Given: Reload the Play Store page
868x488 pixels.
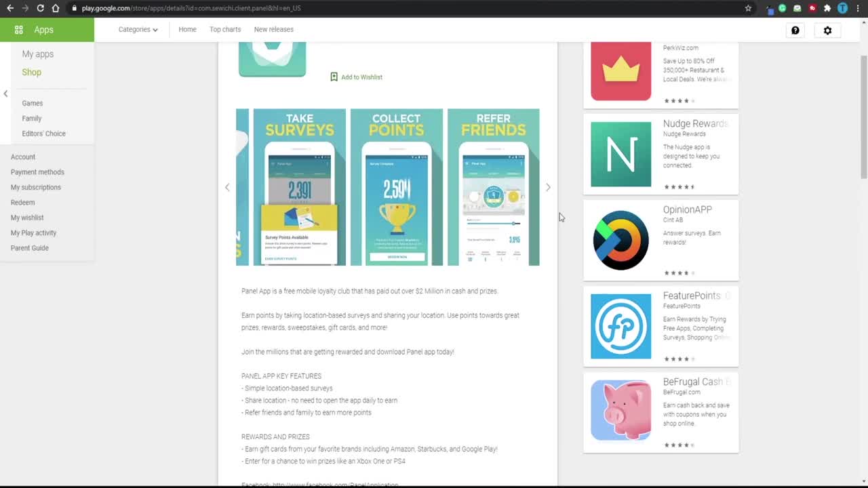Looking at the screenshot, I should tap(40, 8).
